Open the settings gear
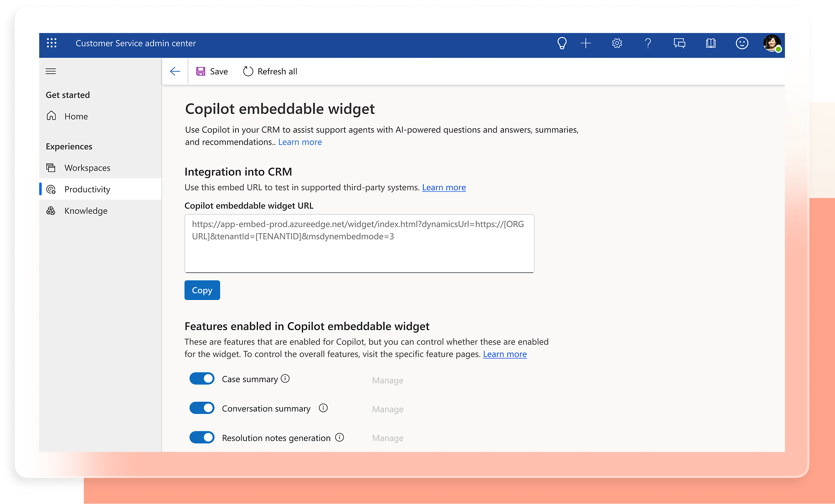The height and width of the screenshot is (504, 835). pyautogui.click(x=617, y=43)
